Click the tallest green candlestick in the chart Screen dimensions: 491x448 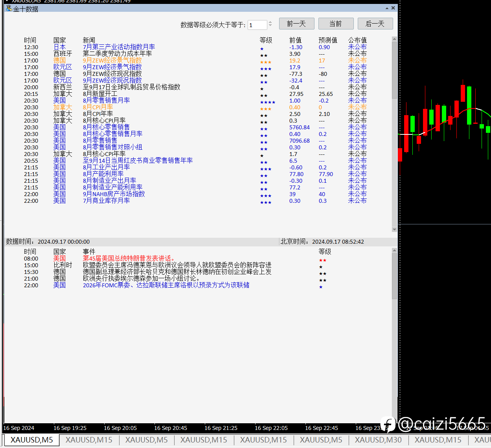pos(469,105)
